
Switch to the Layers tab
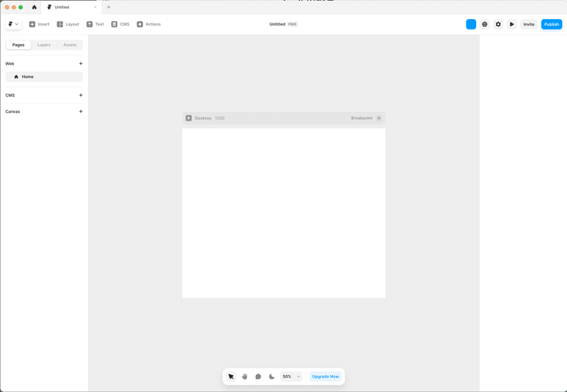coord(44,45)
